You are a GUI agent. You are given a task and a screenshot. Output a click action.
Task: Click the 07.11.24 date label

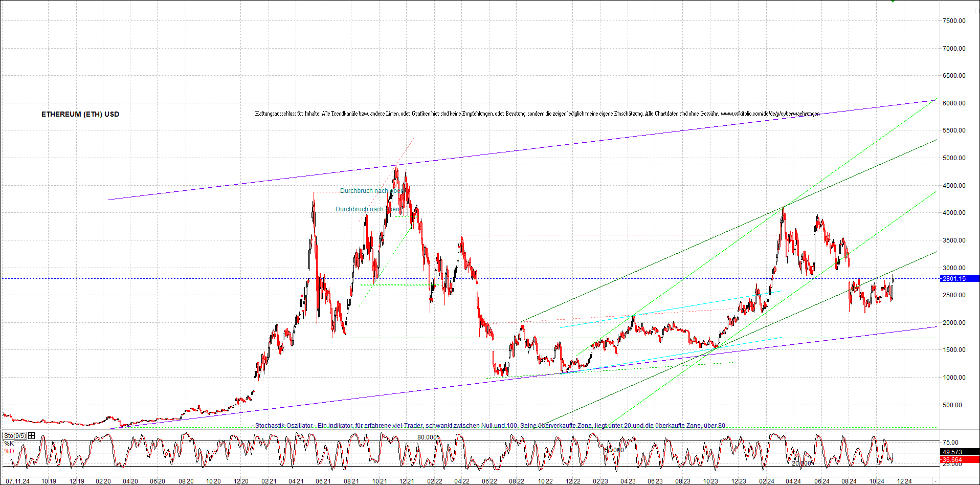(x=18, y=481)
